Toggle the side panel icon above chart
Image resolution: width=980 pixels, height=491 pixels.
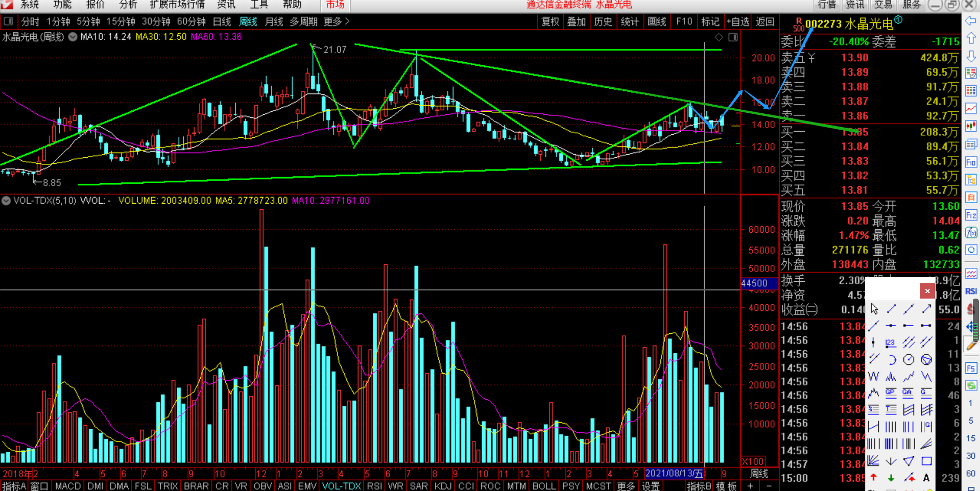(733, 37)
